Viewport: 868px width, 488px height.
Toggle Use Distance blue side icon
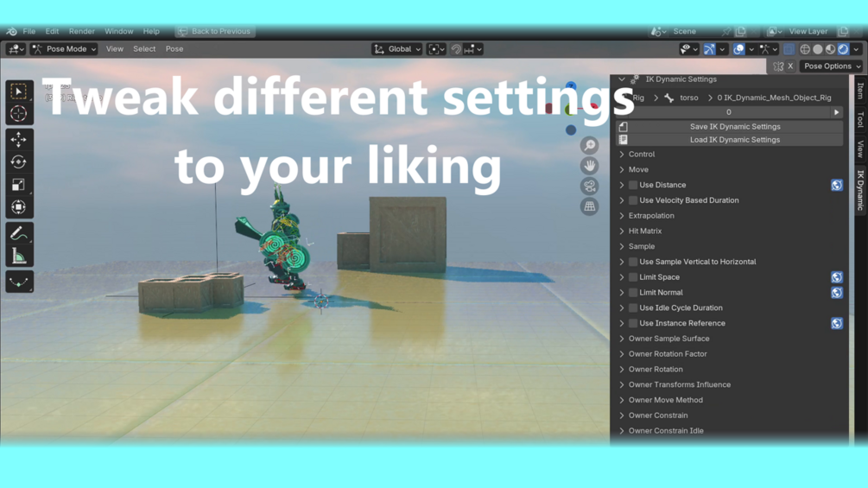point(836,186)
